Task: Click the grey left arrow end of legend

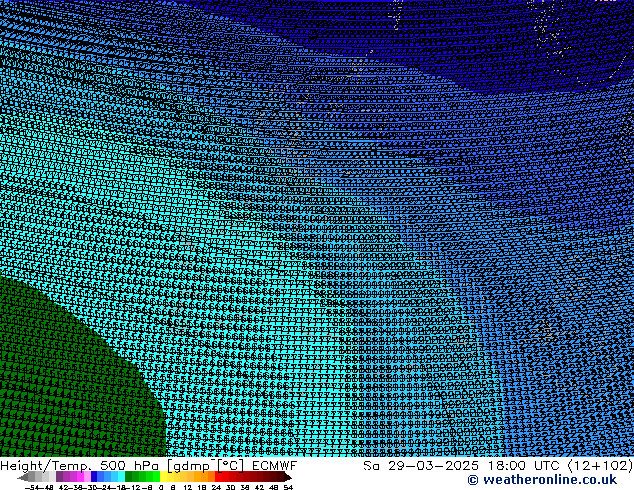Action: tap(23, 477)
